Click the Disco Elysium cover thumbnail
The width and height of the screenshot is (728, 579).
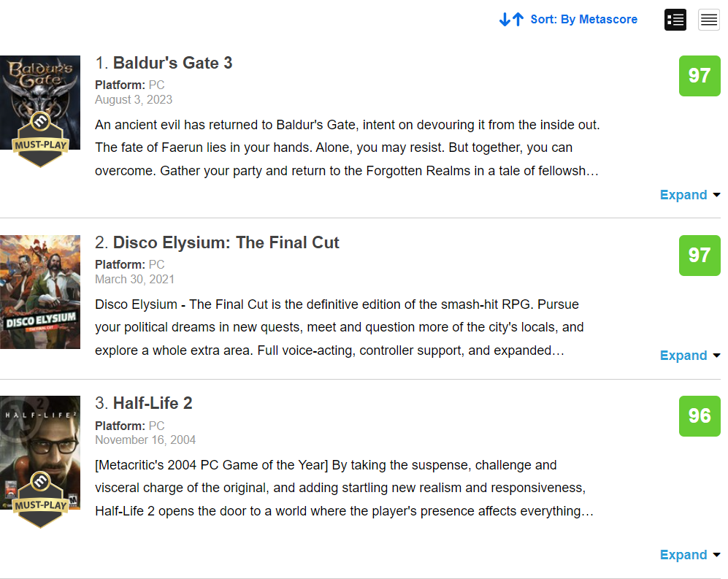(40, 291)
